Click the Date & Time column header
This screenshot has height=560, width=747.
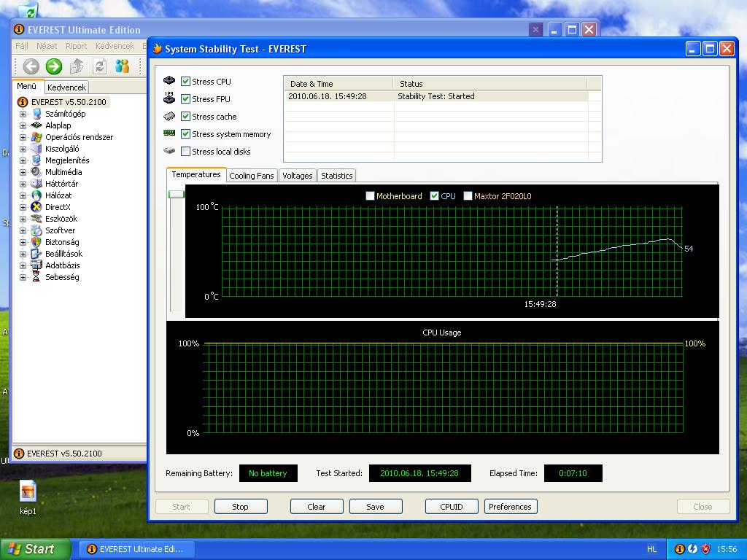pyautogui.click(x=339, y=84)
